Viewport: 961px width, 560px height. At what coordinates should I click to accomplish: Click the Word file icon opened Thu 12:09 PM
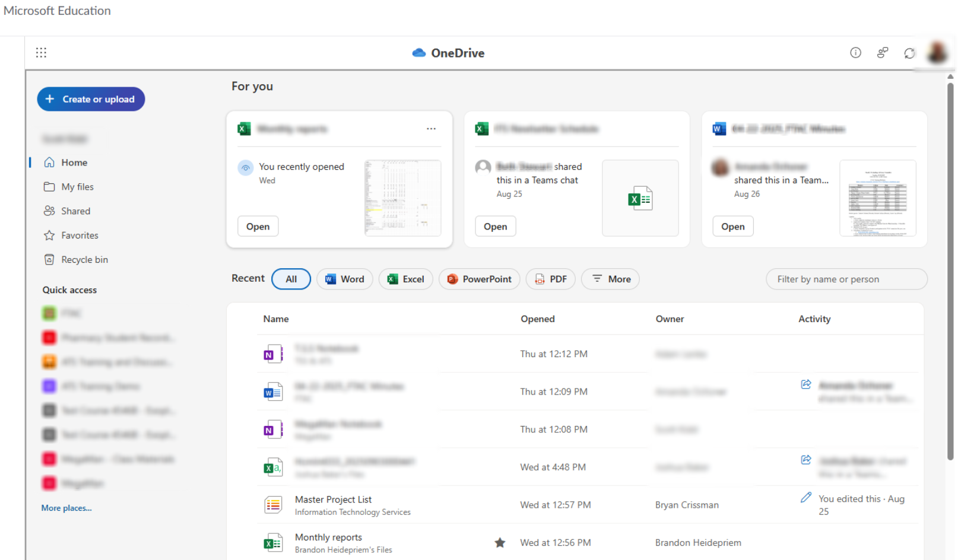pos(273,392)
